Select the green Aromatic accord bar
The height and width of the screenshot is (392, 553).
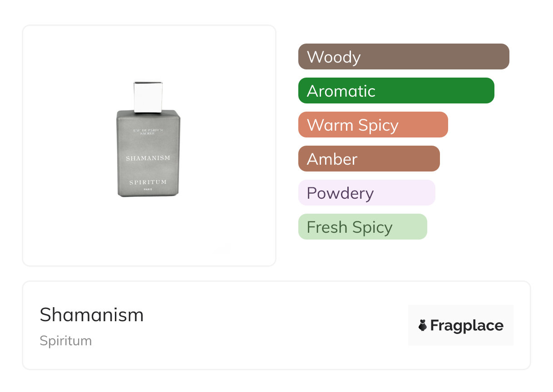click(396, 91)
